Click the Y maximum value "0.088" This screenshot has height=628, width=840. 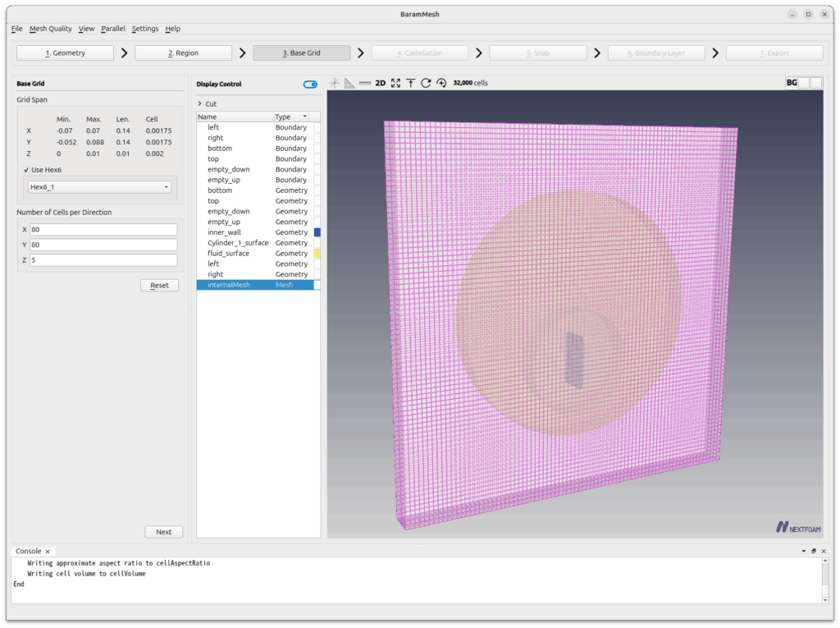[x=95, y=143]
